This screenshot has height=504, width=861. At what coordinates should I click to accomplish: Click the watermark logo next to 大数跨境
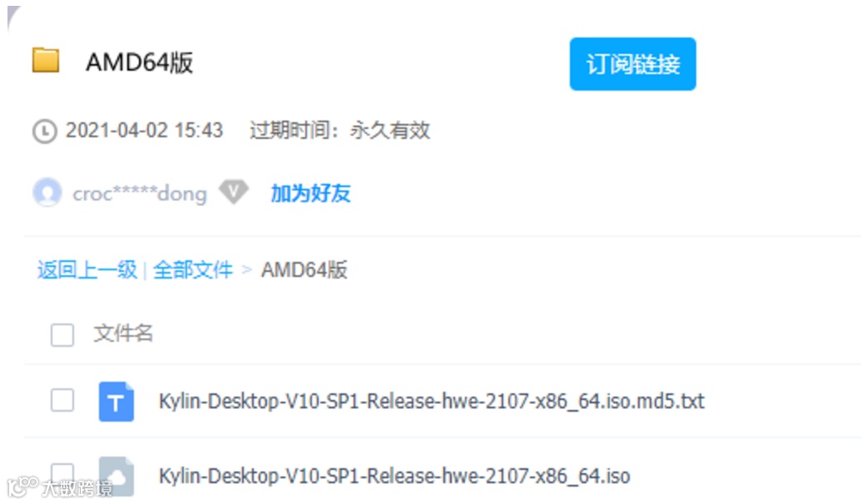point(23,487)
